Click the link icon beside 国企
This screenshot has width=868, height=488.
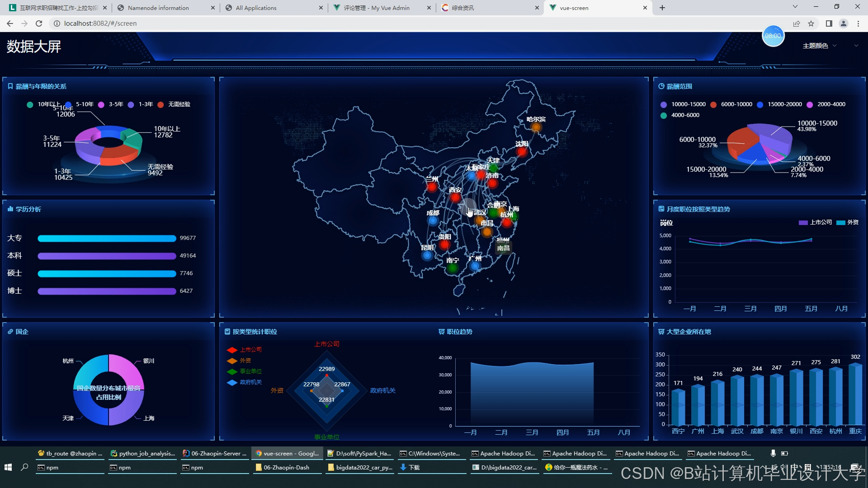(10, 332)
